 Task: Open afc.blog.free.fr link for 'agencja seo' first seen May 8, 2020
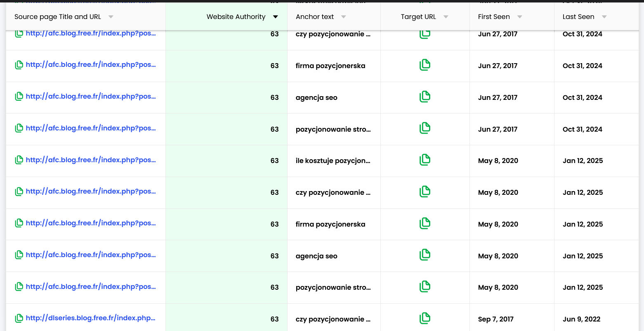tap(90, 255)
